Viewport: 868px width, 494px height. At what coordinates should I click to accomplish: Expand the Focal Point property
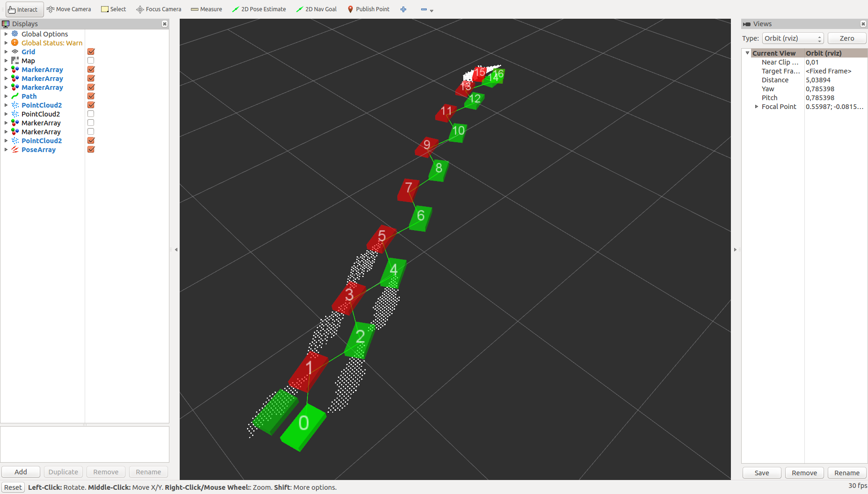tap(757, 107)
